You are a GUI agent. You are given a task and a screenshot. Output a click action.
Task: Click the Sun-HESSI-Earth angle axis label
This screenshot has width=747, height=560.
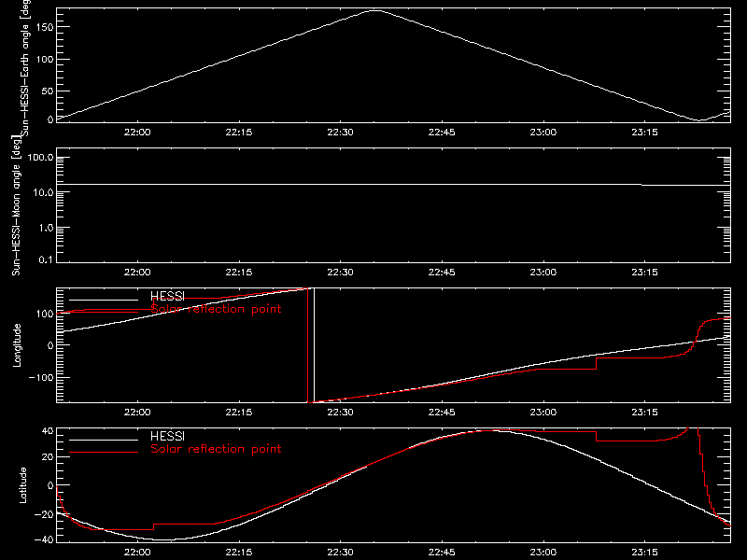click(x=25, y=68)
